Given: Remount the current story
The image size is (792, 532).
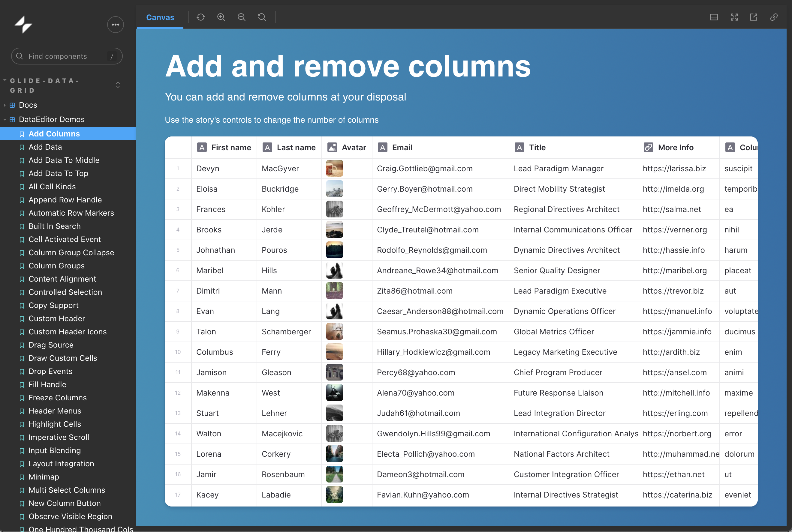Looking at the screenshot, I should point(201,17).
